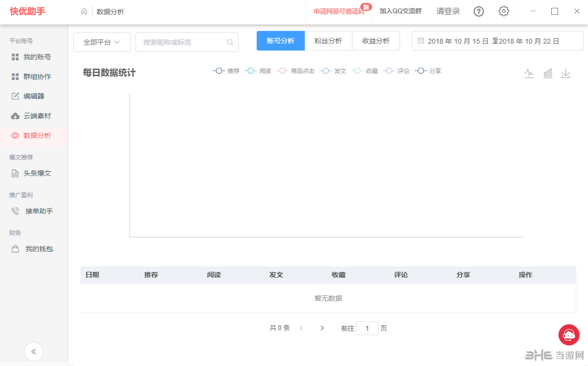Collapse the left sidebar

[x=34, y=352]
